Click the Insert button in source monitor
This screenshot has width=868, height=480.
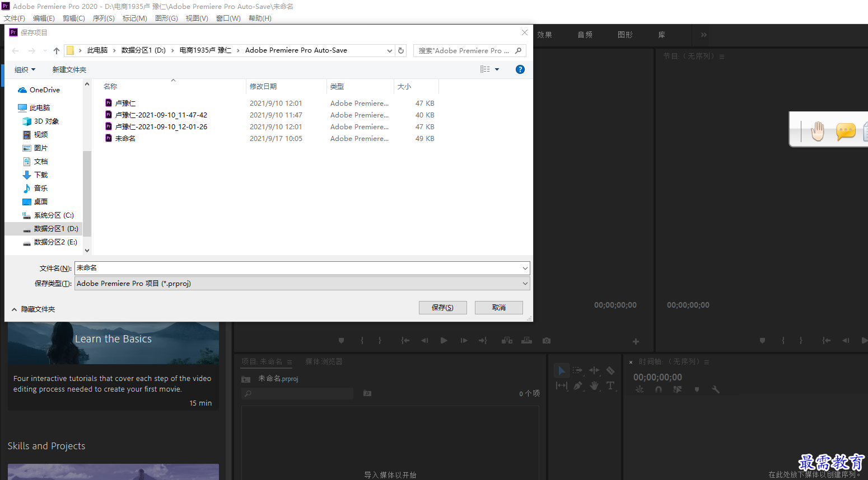tap(507, 340)
